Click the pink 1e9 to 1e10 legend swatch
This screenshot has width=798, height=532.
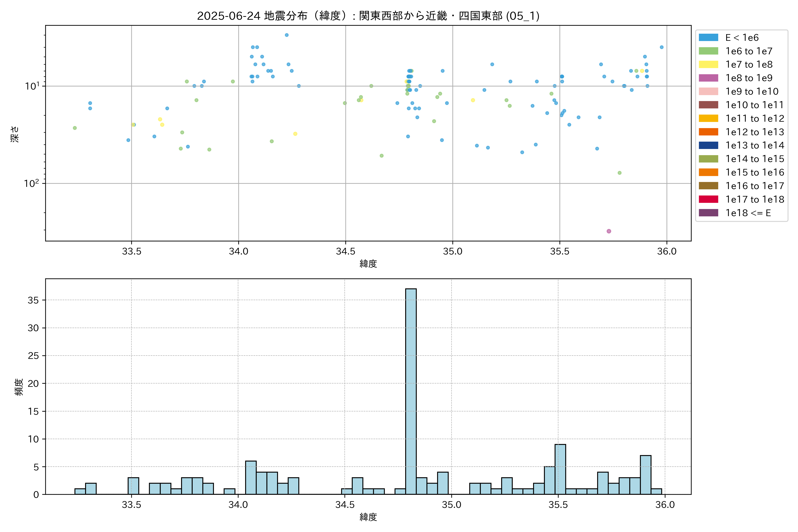click(708, 92)
